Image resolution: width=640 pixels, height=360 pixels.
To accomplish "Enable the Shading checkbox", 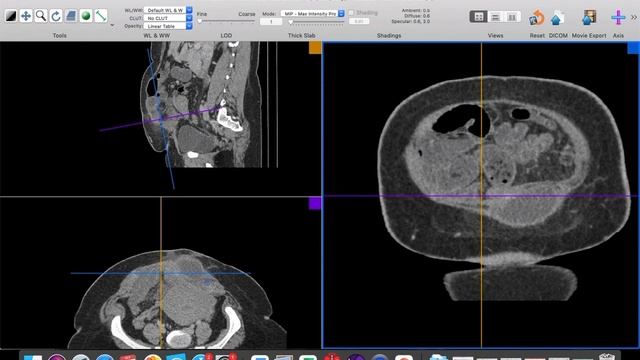I will pyautogui.click(x=351, y=13).
